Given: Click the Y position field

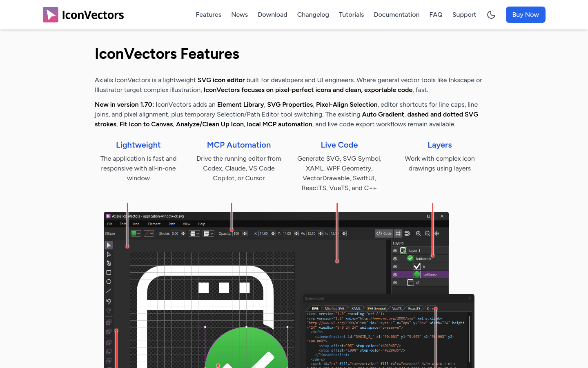Looking at the screenshot, I should [x=287, y=233].
